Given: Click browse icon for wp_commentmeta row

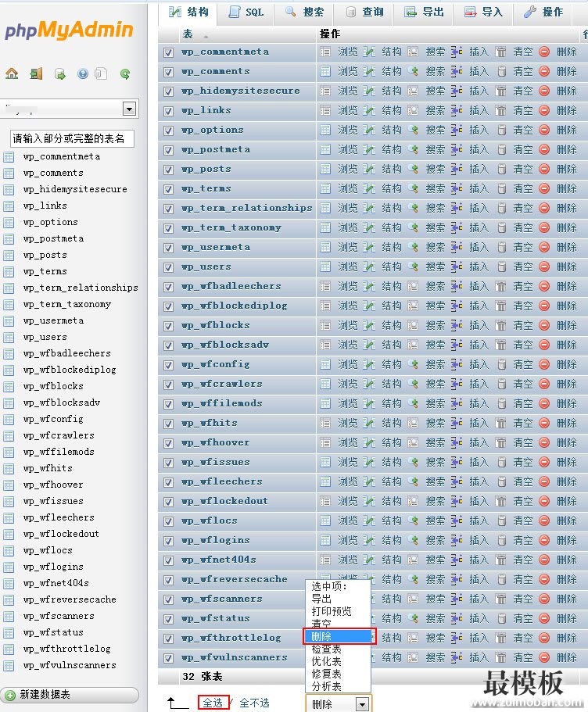Looking at the screenshot, I should (x=325, y=52).
